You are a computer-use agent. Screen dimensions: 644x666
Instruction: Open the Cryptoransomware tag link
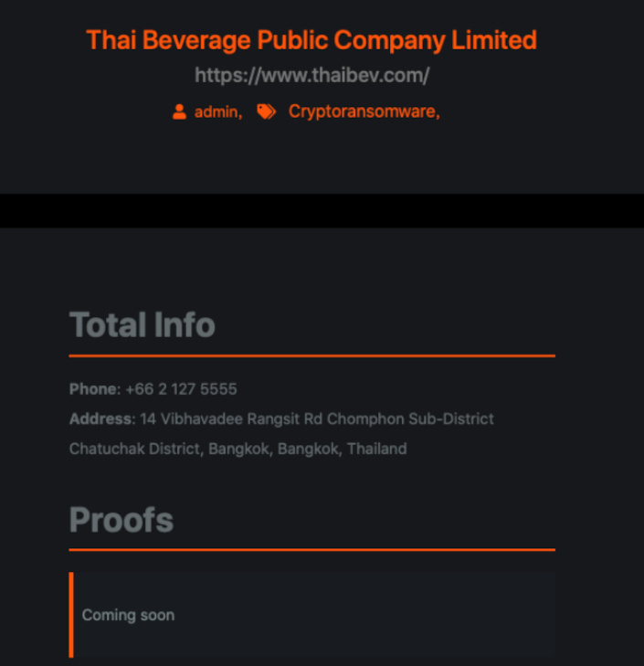click(x=363, y=111)
